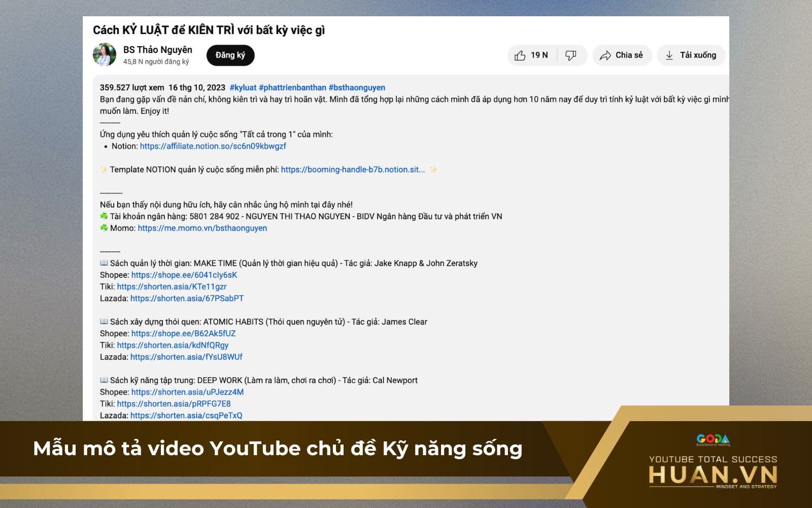Open the me.momo.vn/bsthaonguyen link
This screenshot has height=508, width=812.
point(202,228)
